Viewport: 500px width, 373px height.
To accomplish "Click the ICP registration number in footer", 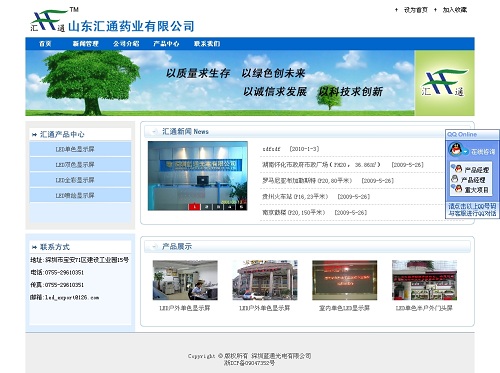I will point(249,363).
